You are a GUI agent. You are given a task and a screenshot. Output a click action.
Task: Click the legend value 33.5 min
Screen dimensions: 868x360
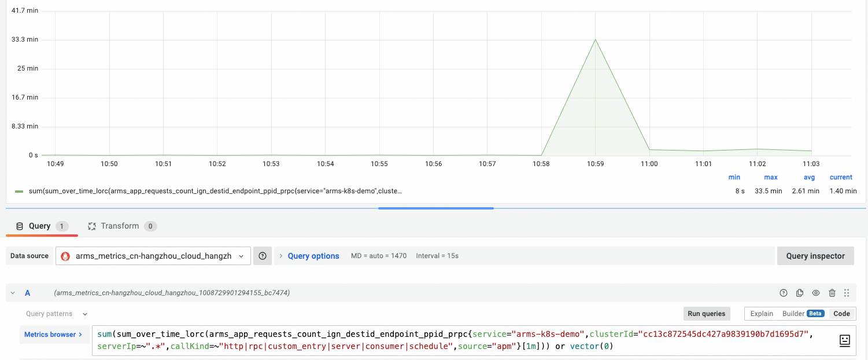[x=769, y=191]
